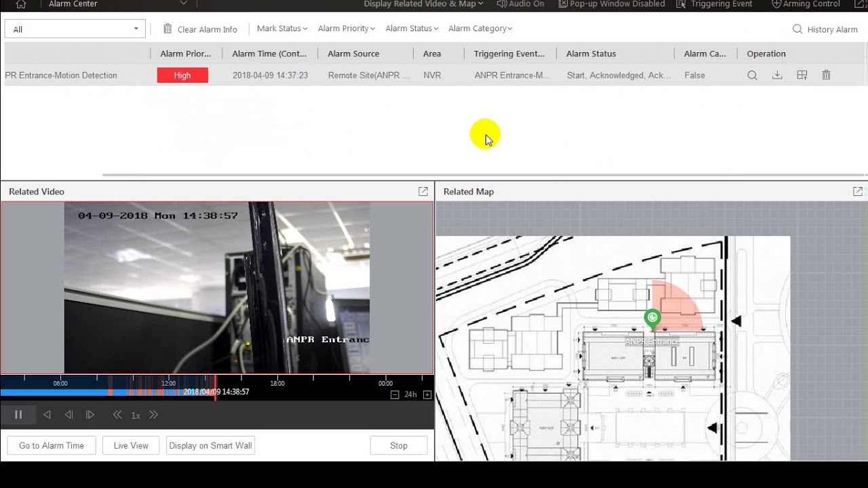Screen dimensions: 868x488
Task: Stop playback with the Stop button
Action: [398, 445]
